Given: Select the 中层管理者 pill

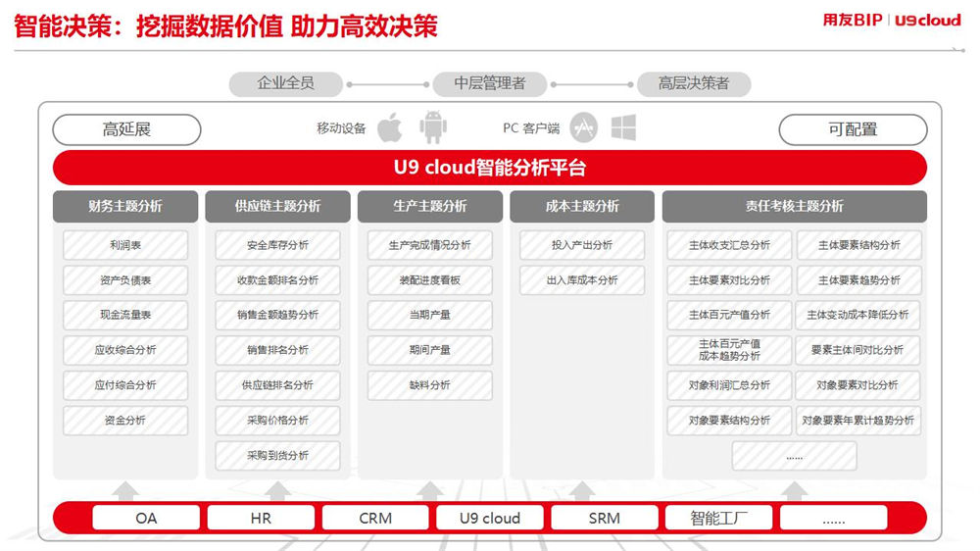Looking at the screenshot, I should point(490,83).
